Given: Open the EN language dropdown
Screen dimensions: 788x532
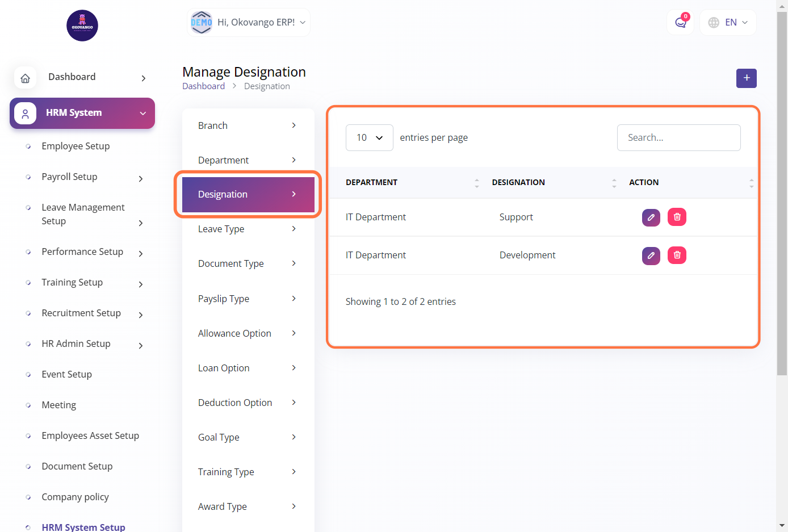Looking at the screenshot, I should pos(728,23).
